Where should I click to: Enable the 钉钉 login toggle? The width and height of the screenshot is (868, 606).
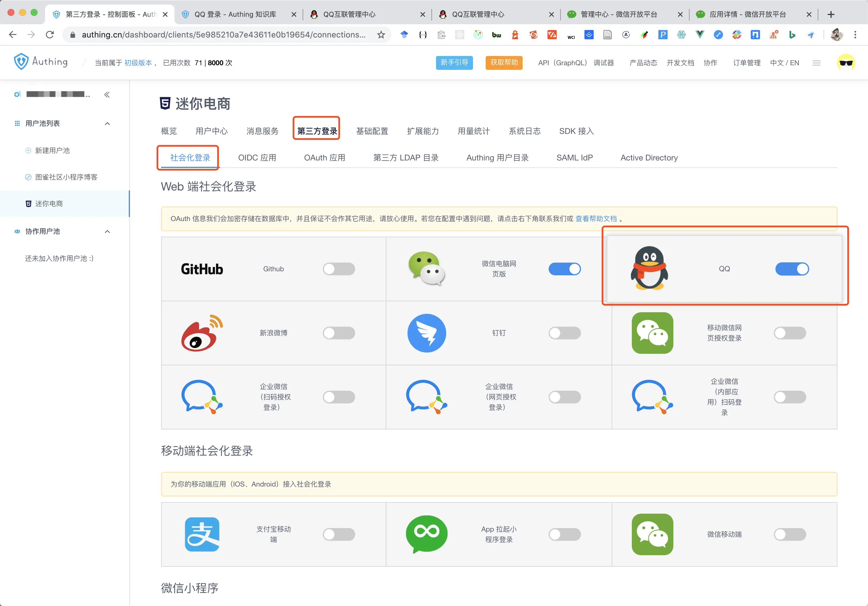(565, 333)
